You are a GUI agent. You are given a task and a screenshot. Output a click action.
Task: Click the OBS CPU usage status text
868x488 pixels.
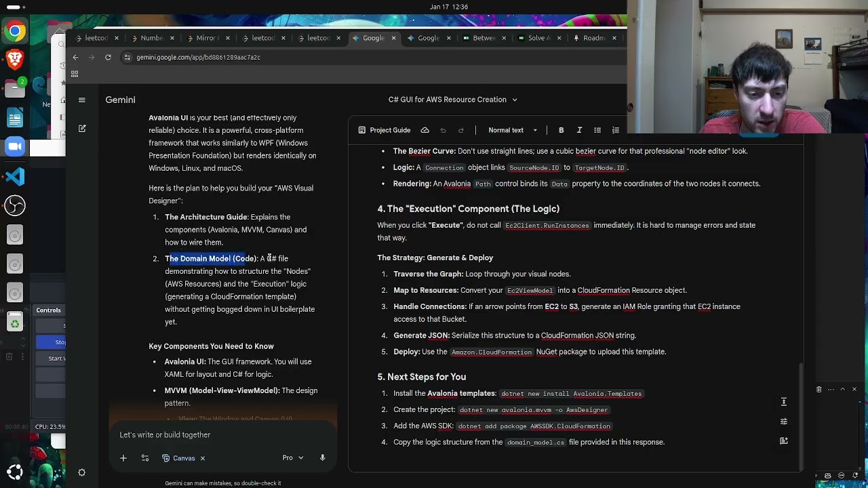[50, 427]
